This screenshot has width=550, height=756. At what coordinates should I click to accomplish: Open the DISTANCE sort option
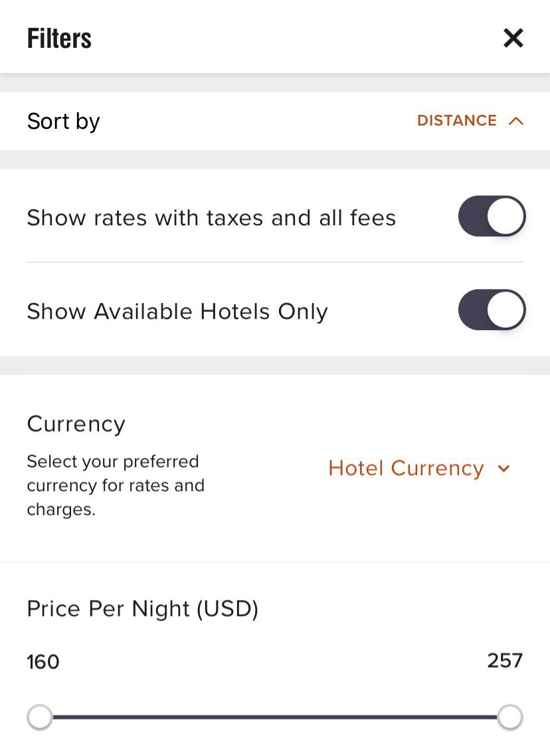[456, 121]
